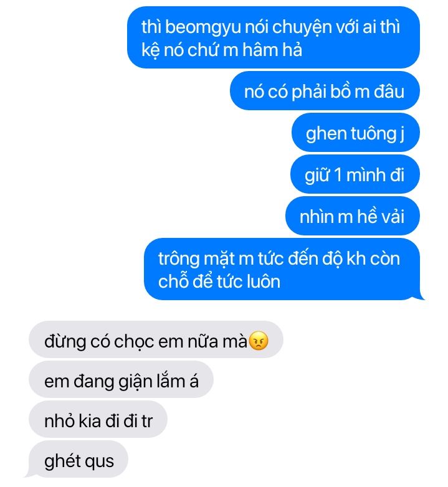Click the angry face emoji

[x=259, y=341]
